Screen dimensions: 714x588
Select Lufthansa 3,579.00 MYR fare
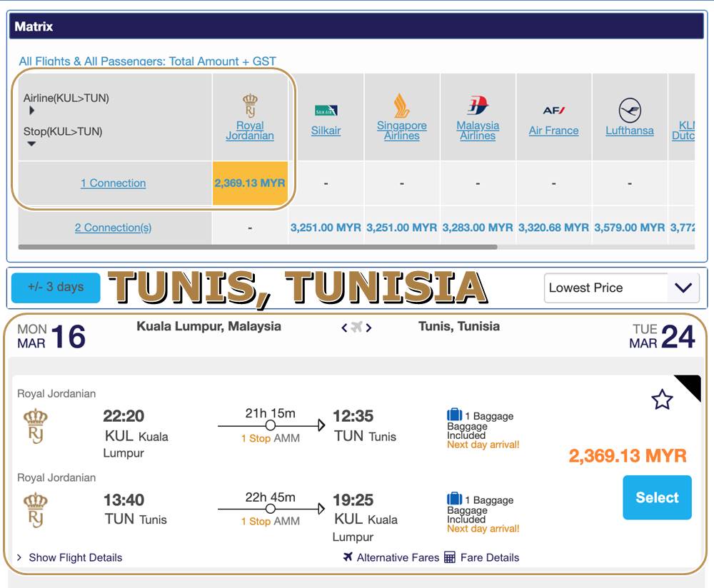point(630,228)
